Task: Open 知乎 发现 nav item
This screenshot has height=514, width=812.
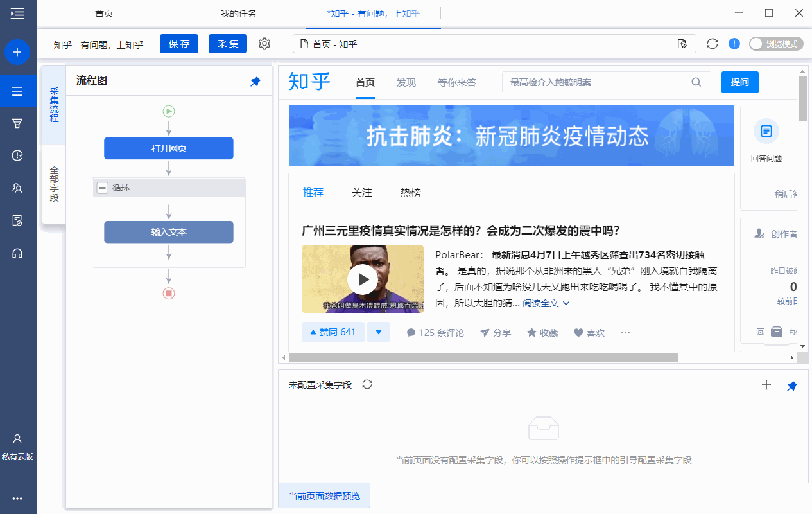Action: pos(406,82)
